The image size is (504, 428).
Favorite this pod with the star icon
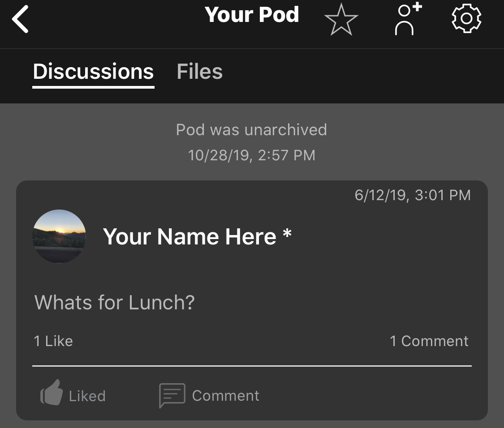coord(341,20)
